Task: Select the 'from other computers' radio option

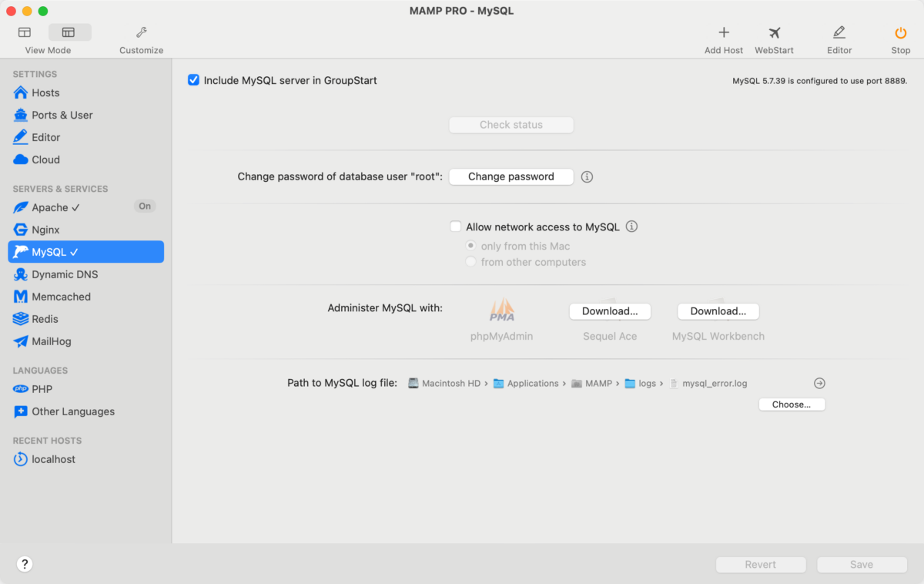Action: point(471,263)
